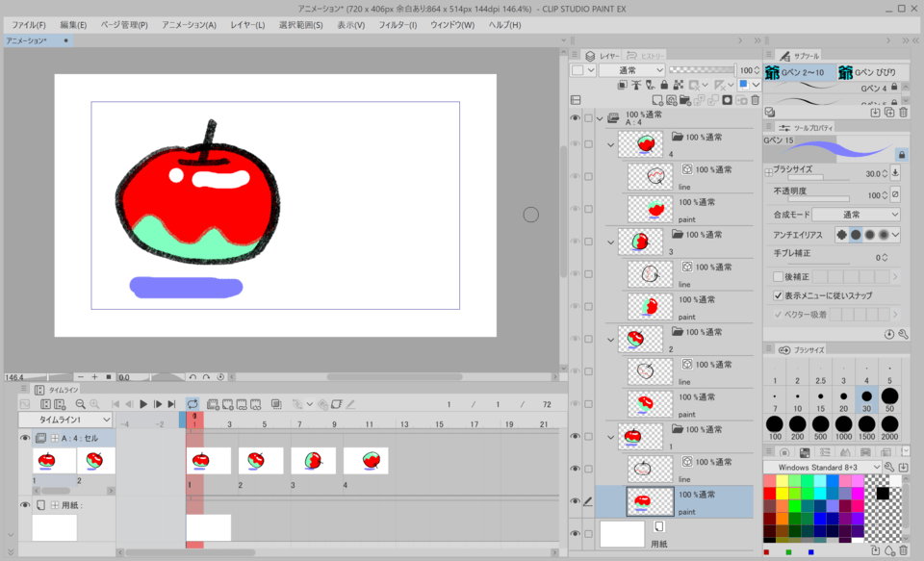924x561 pixels.
Task: Open the layer blending mode dropdown
Action: tap(631, 70)
